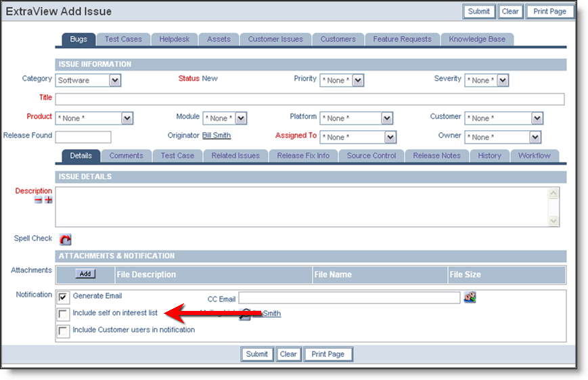
Task: Click the File Name column header
Action: pos(380,274)
